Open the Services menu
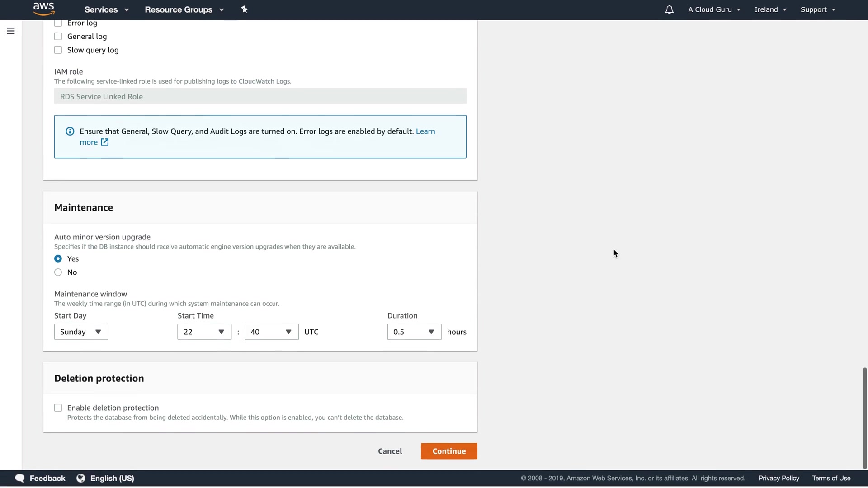868x488 pixels. click(107, 9)
